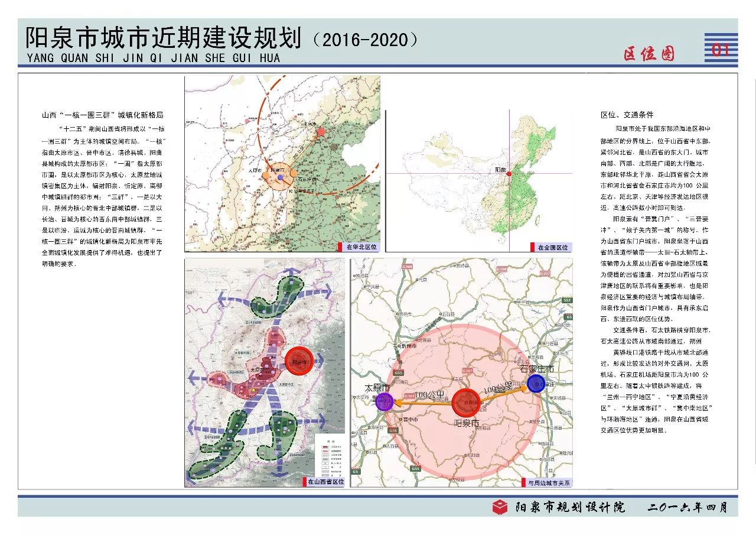Click the footer text 阳泉市规划设计院
The width and height of the screenshot is (756, 535).
pyautogui.click(x=569, y=508)
